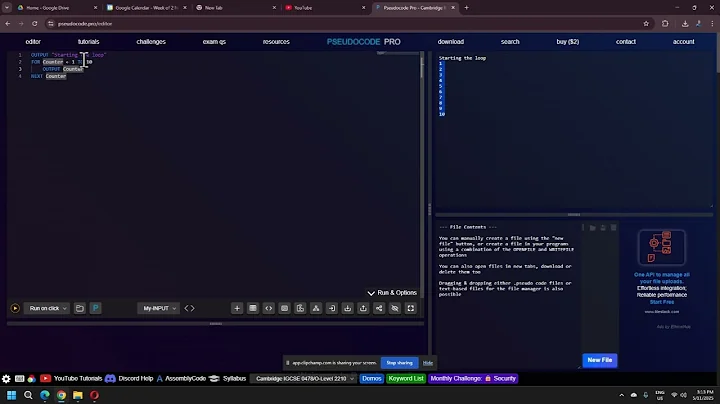
Task: Open the Syllabus link
Action: pyautogui.click(x=228, y=379)
